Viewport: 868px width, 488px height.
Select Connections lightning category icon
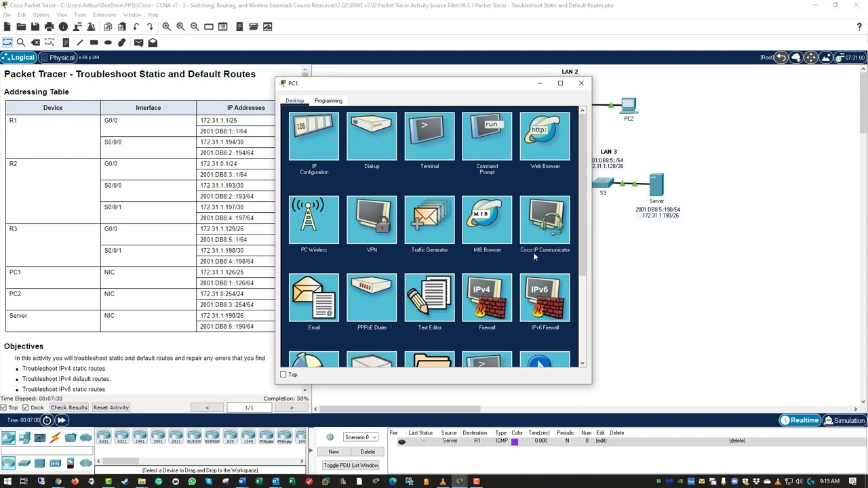coord(55,438)
